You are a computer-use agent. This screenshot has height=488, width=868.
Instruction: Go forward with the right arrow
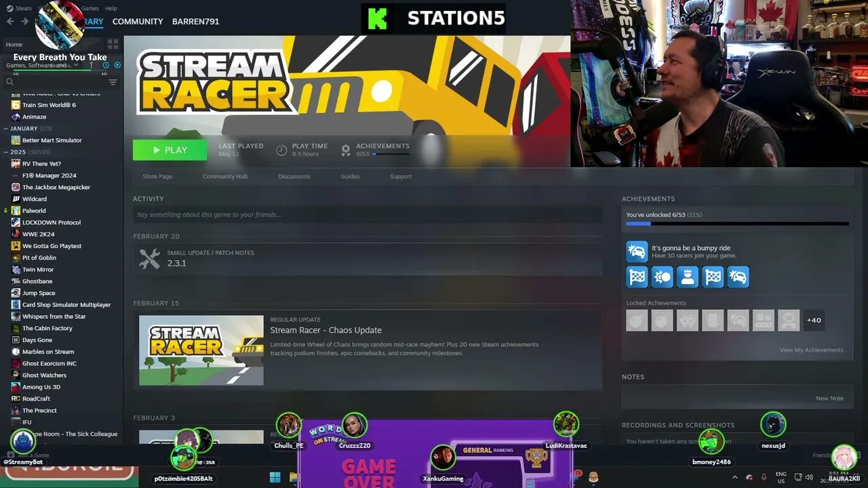(24, 21)
